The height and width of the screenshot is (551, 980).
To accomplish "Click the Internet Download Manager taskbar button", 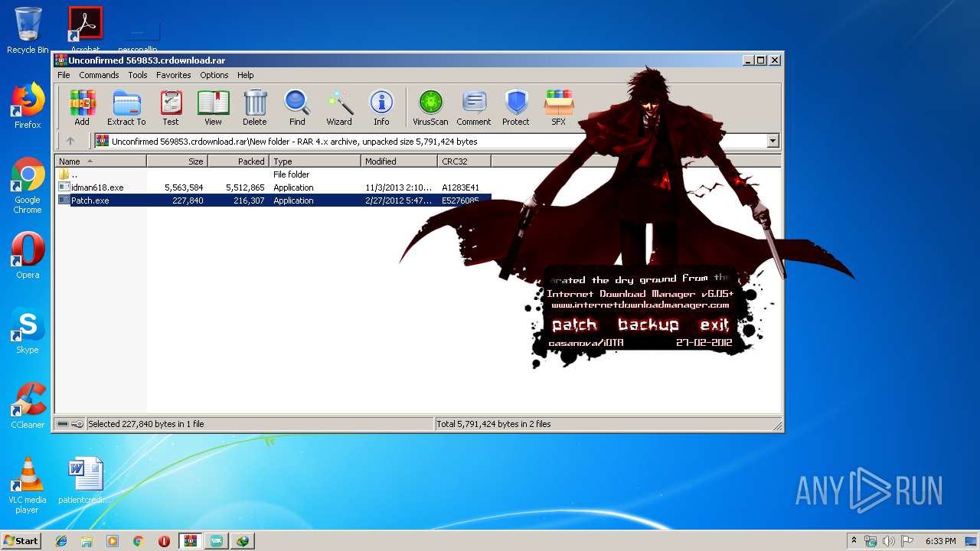I will click(243, 541).
